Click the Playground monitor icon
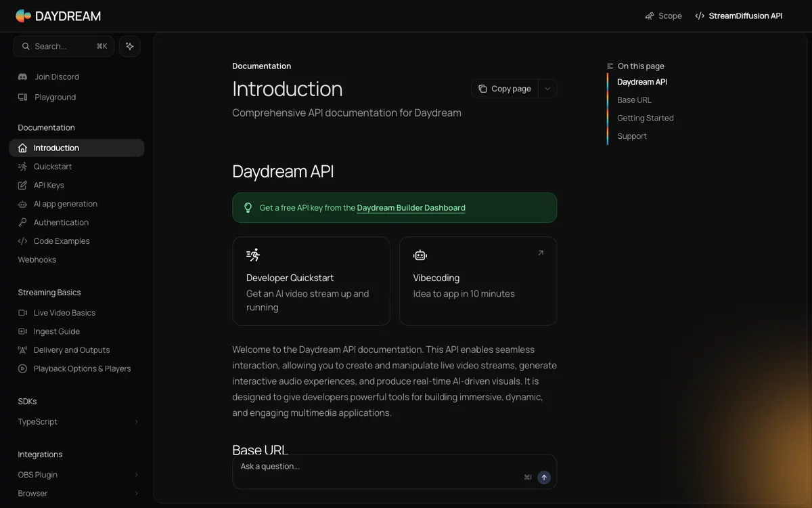 (22, 97)
